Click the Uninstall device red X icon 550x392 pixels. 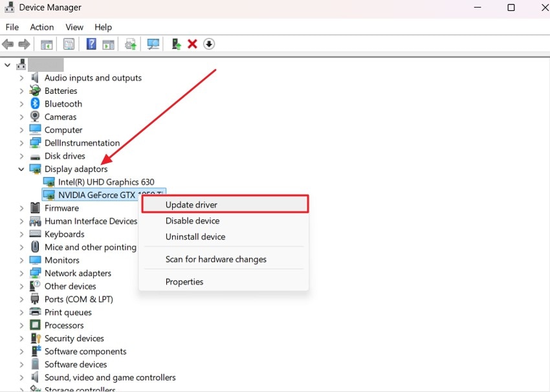click(192, 43)
